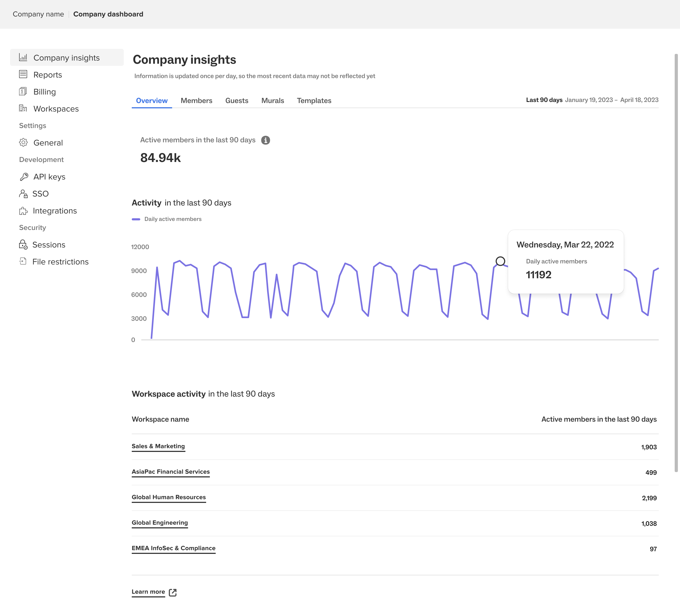Image resolution: width=680 pixels, height=616 pixels.
Task: Open the Sales & Marketing workspace link
Action: click(158, 446)
